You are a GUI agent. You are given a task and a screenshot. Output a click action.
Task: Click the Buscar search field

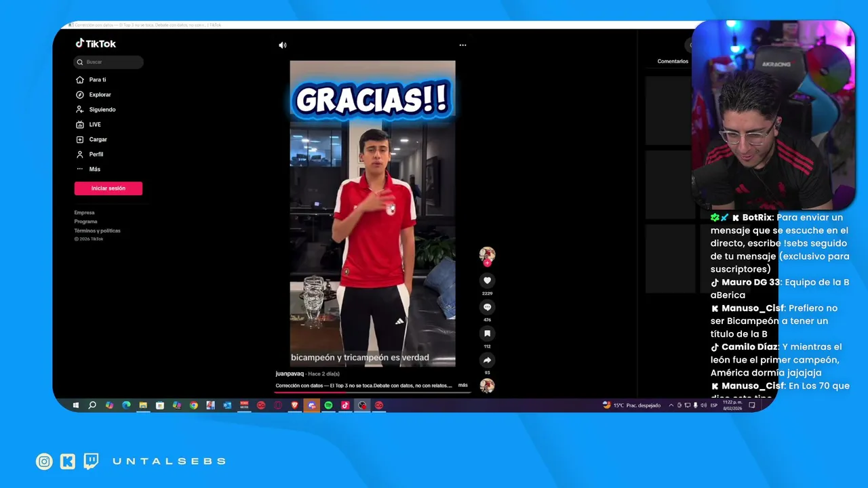point(108,62)
